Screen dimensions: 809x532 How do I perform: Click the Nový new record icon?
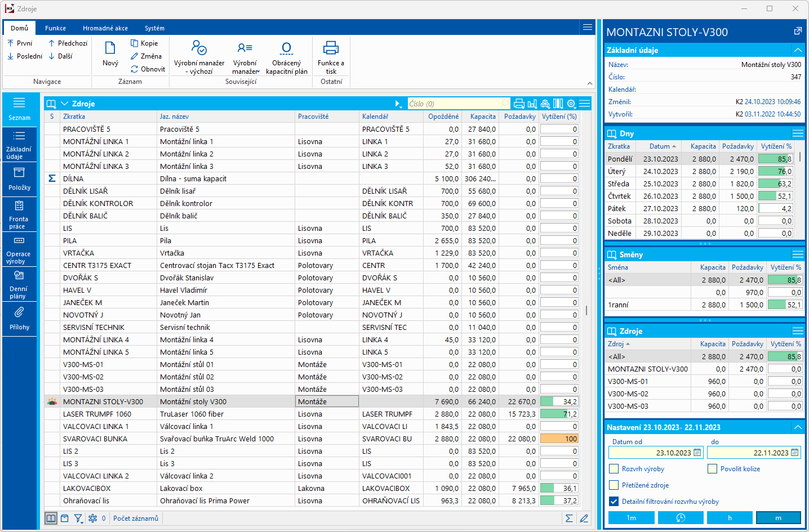tap(110, 48)
